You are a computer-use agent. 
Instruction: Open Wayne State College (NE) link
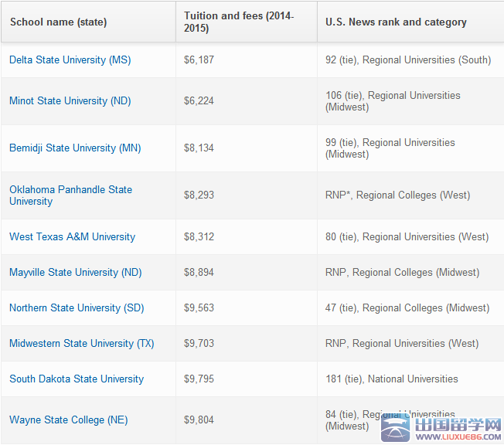68,420
